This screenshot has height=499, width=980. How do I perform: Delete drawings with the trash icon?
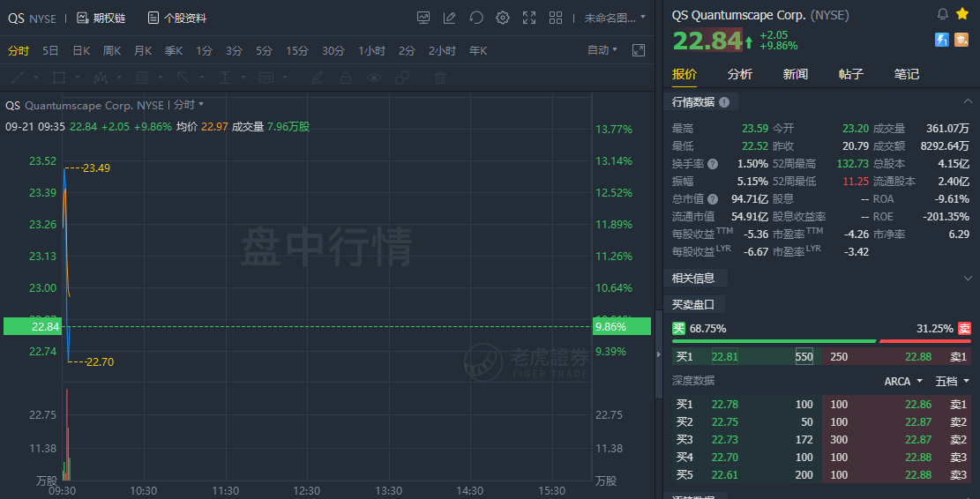440,78
